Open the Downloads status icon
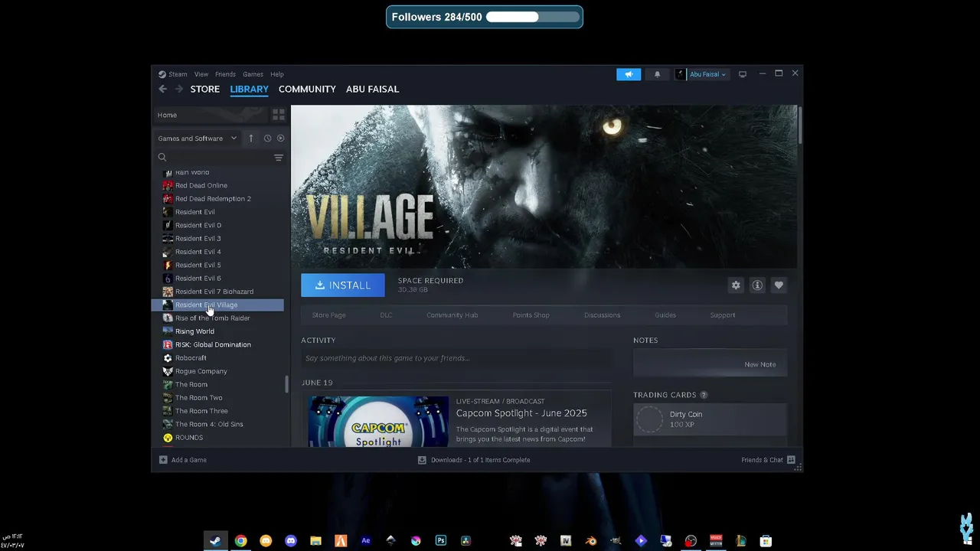This screenshot has height=551, width=980. pos(422,460)
